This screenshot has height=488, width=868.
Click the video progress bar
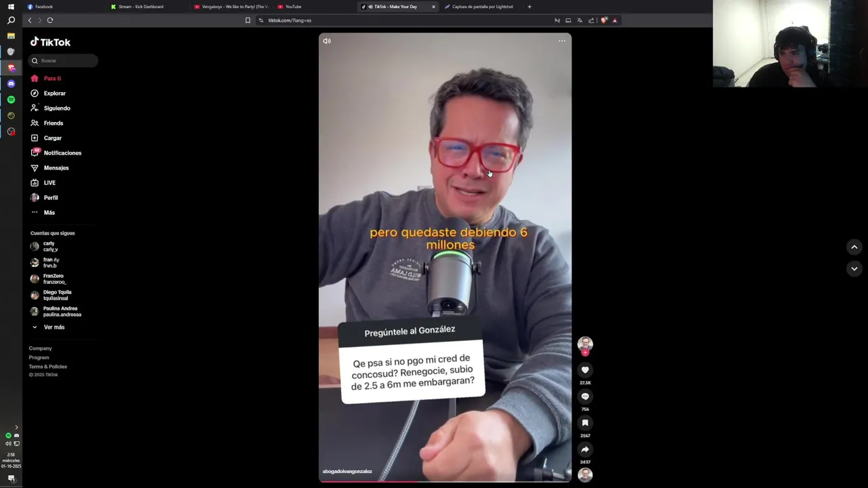coord(445,481)
